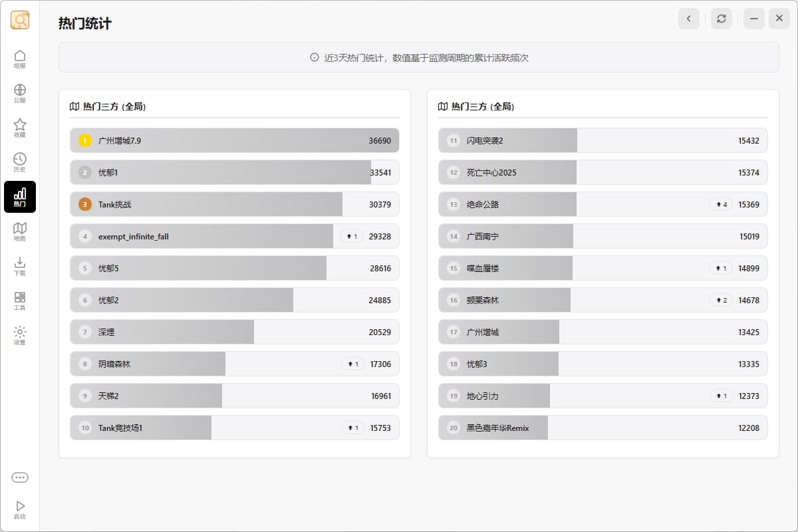Click the 启动 launch play icon

pos(20,510)
